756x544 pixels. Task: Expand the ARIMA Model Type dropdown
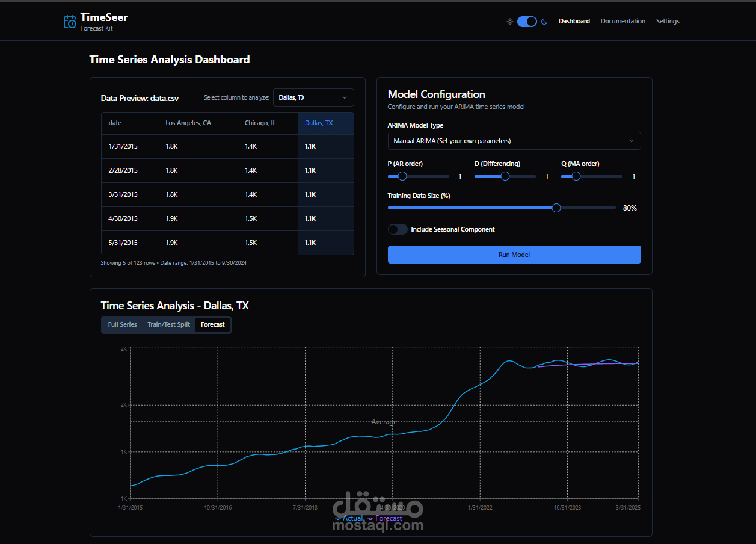pos(514,141)
